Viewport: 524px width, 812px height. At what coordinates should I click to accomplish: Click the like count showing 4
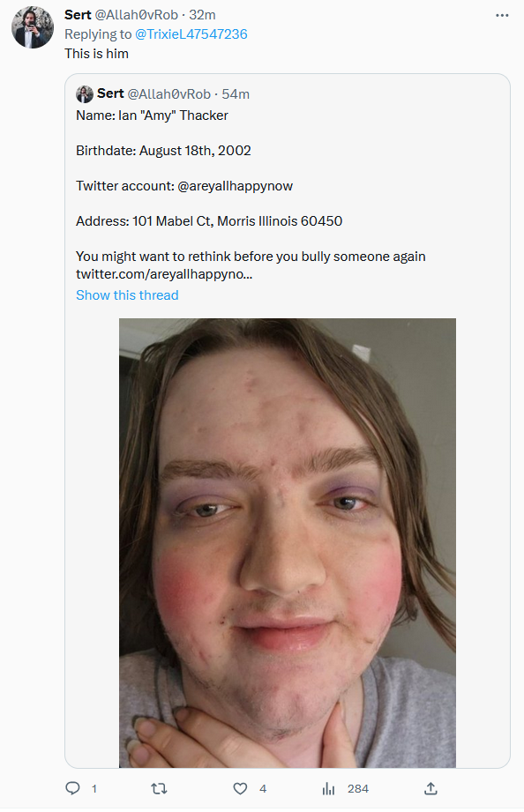[263, 789]
